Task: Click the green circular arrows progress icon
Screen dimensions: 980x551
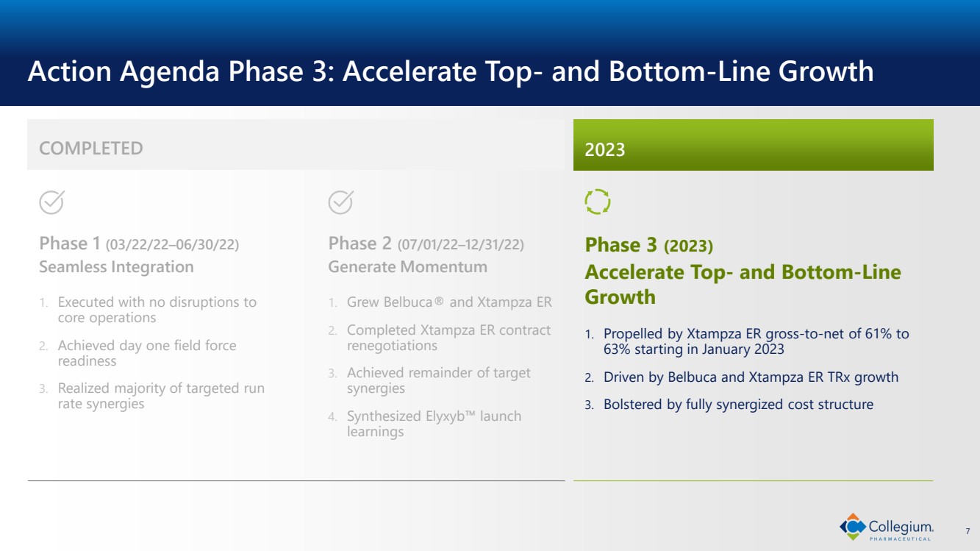Action: point(597,202)
